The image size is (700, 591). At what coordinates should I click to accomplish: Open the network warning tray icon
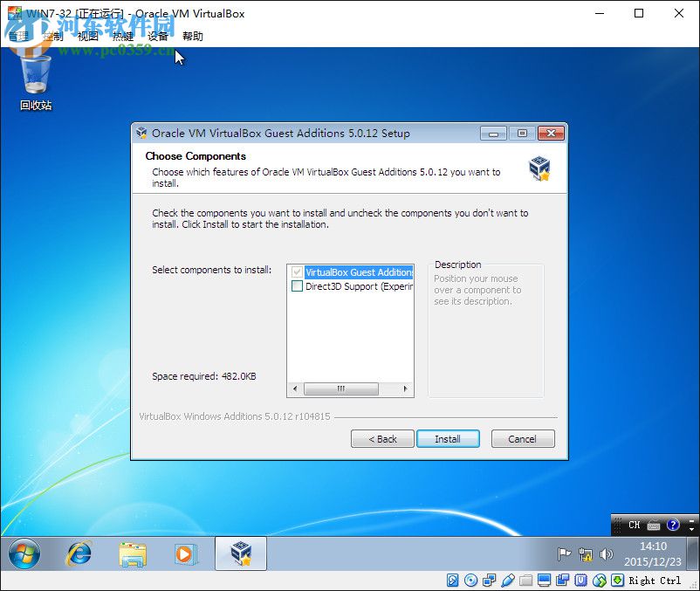[586, 554]
